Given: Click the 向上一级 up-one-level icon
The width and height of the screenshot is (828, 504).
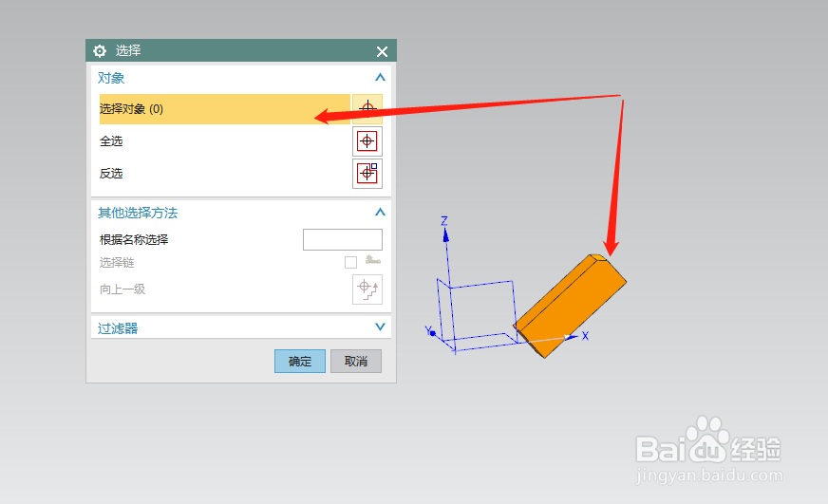Looking at the screenshot, I should [x=367, y=289].
